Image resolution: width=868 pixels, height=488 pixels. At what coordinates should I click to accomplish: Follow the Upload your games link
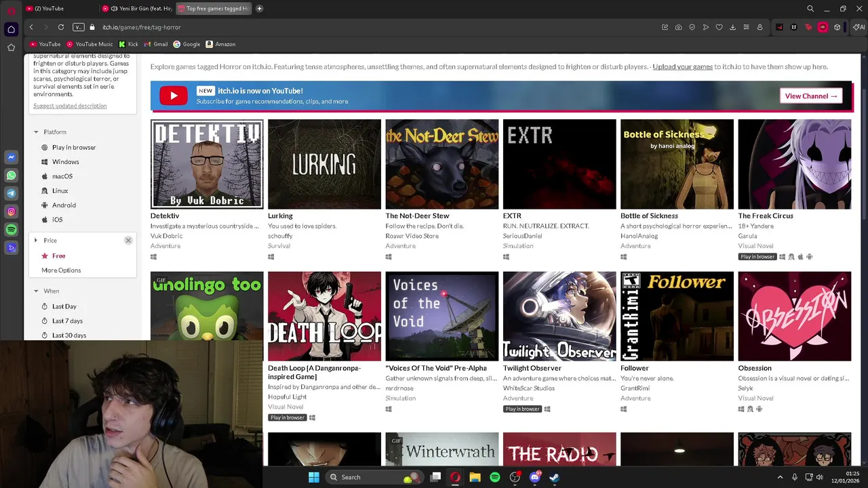[x=682, y=66]
